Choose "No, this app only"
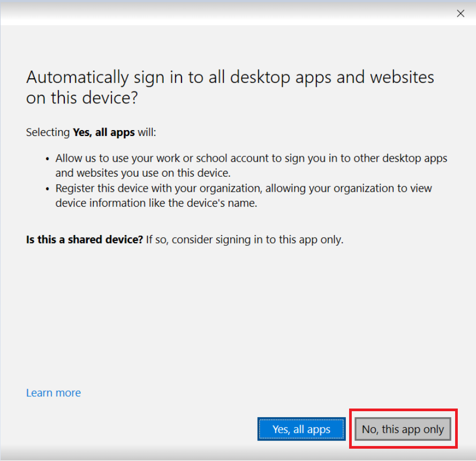The height and width of the screenshot is (461, 476). click(x=403, y=429)
